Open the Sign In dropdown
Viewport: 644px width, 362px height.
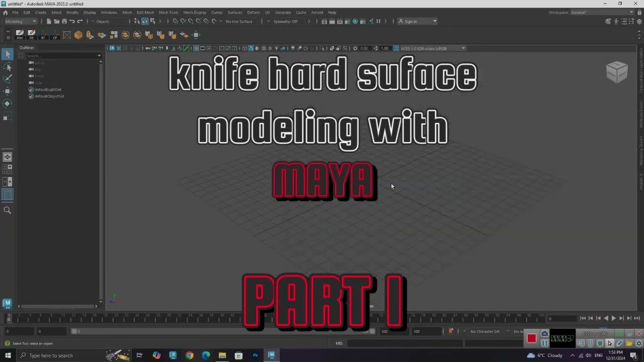[417, 21]
